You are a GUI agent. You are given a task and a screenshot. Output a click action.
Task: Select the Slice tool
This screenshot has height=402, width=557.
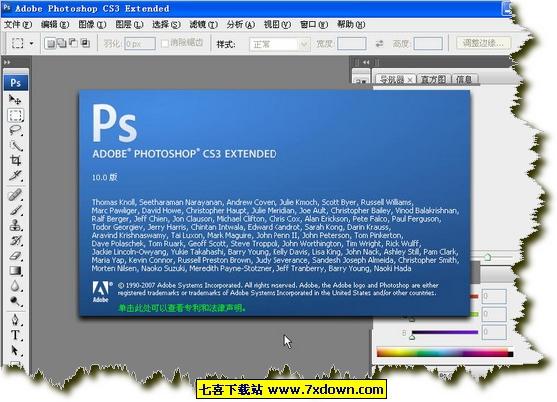pyautogui.click(x=15, y=175)
